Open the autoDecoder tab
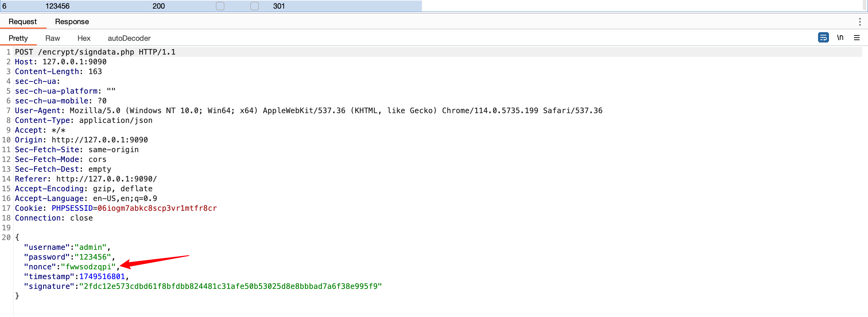868x317 pixels. [129, 38]
